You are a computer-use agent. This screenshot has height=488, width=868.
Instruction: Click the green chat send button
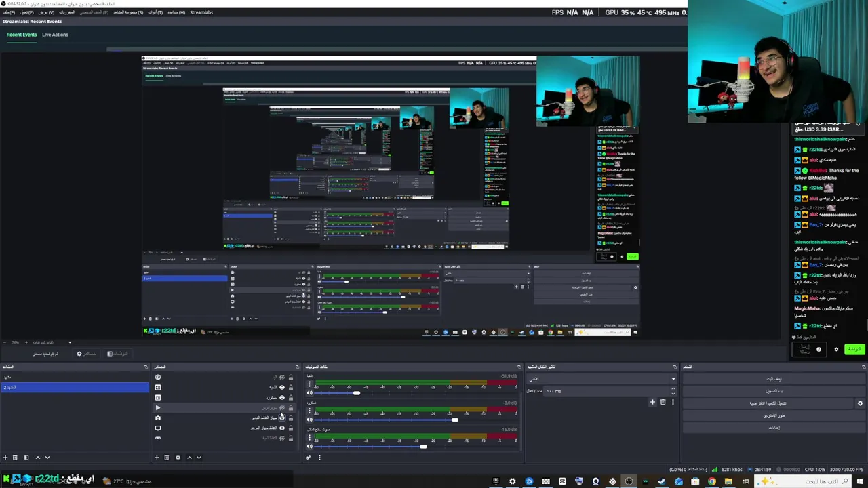[854, 349]
